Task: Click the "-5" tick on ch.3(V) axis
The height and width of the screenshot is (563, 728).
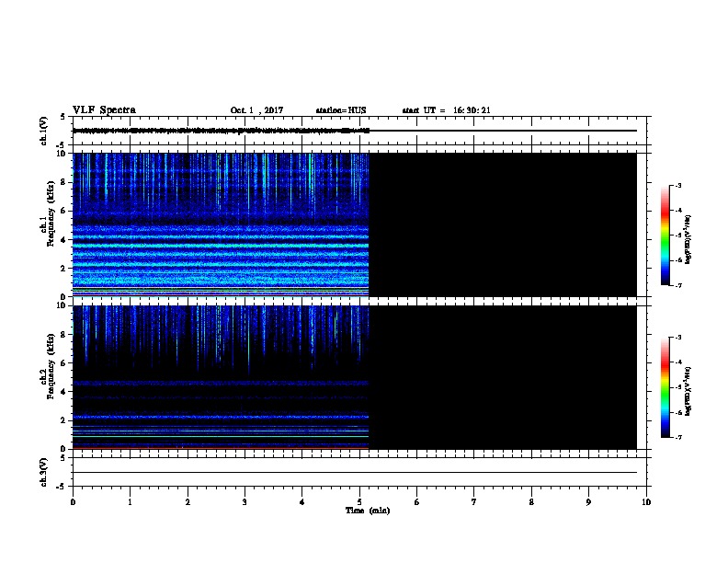Action: [x=62, y=487]
